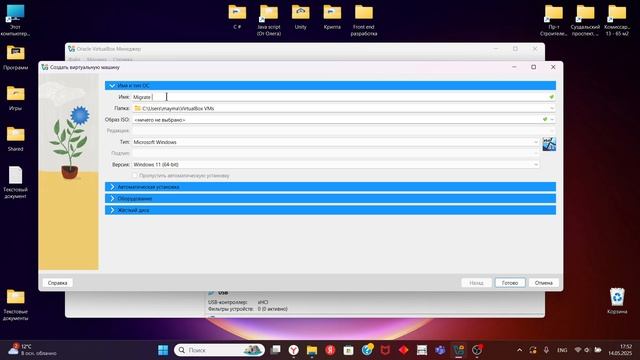
Task: Open Microsoft Teams from the taskbar
Action: coord(440,350)
